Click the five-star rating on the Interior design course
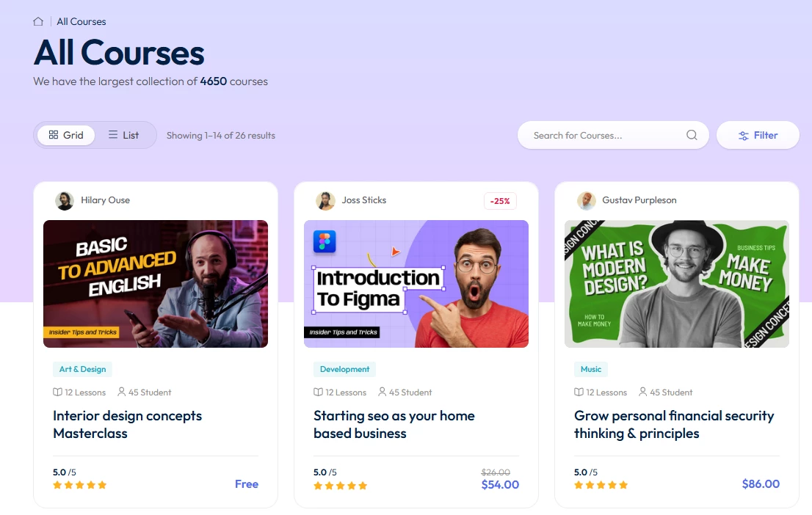The width and height of the screenshot is (812, 515). pyautogui.click(x=80, y=485)
